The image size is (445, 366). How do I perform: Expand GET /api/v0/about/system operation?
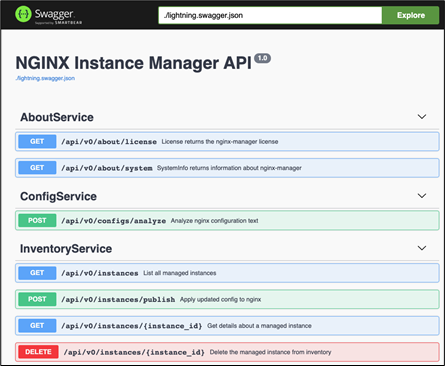click(227, 168)
